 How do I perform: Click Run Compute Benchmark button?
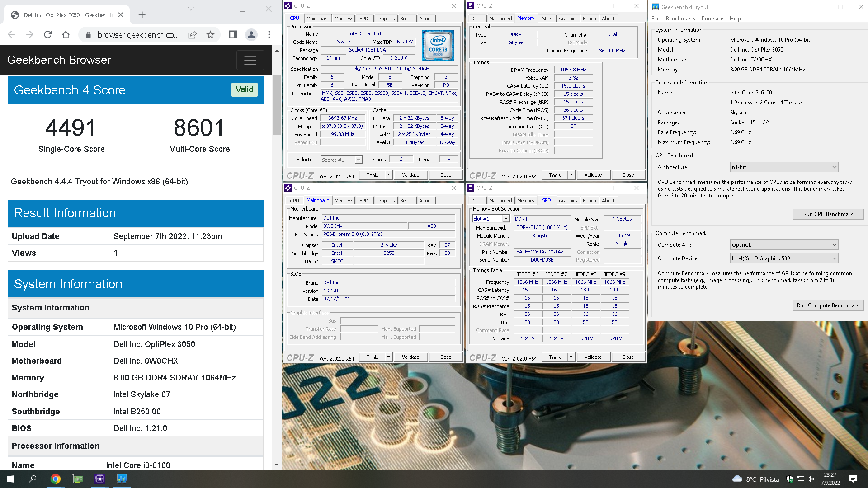pyautogui.click(x=828, y=305)
